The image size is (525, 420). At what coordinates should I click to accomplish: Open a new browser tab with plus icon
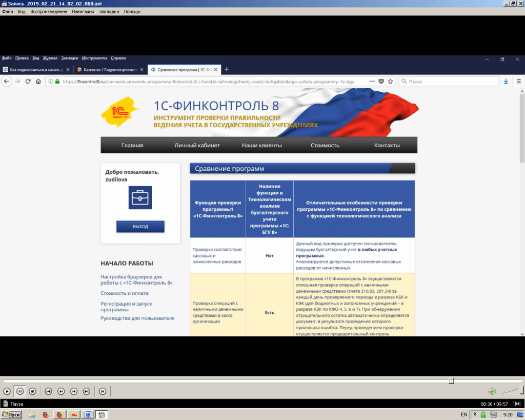(227, 69)
